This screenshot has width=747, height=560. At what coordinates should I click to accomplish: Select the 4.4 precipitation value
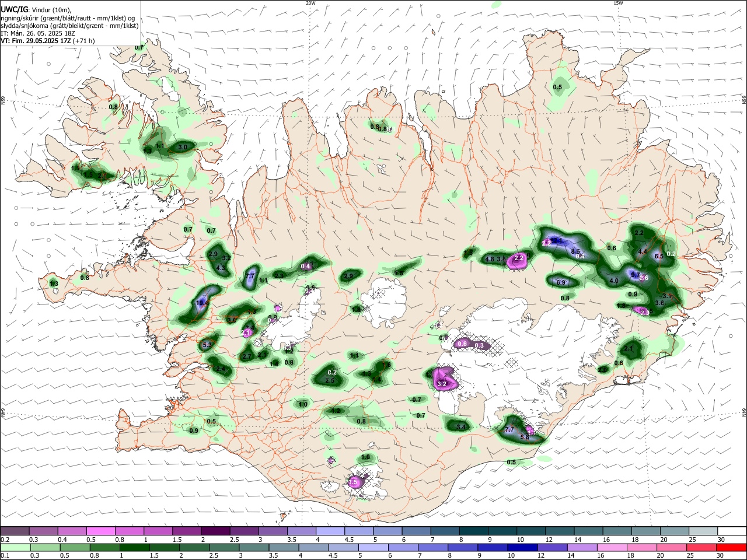click(643, 251)
